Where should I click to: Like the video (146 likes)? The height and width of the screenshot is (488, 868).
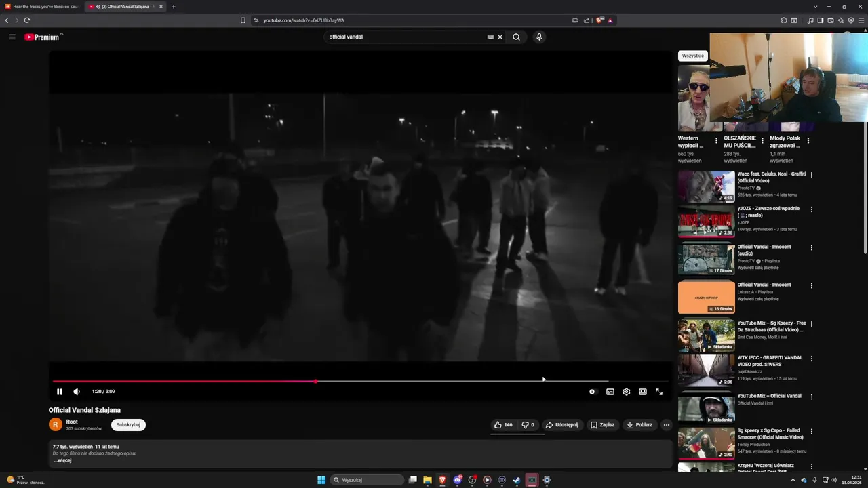point(503,425)
